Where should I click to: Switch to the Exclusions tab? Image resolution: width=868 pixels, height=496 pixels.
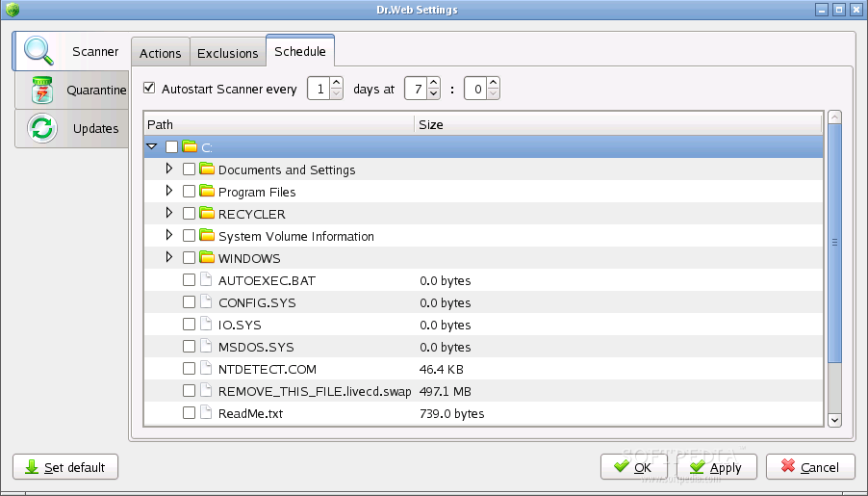tap(227, 53)
